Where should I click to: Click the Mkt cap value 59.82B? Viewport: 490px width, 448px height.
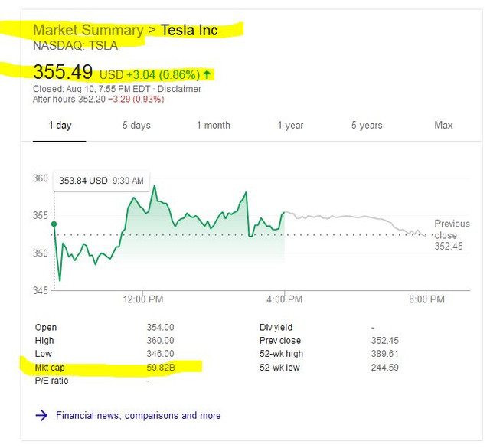(x=160, y=368)
